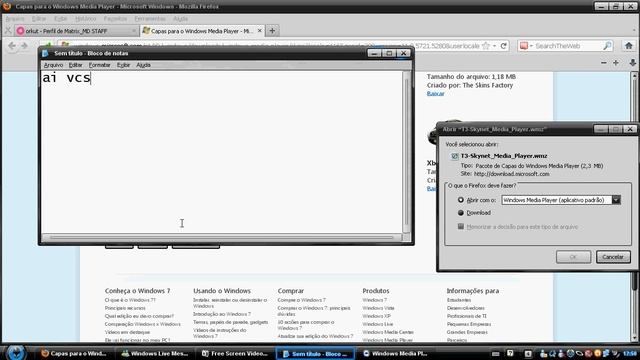The image size is (640, 360).
Task: Open Profissionais de TI link
Action: click(467, 316)
